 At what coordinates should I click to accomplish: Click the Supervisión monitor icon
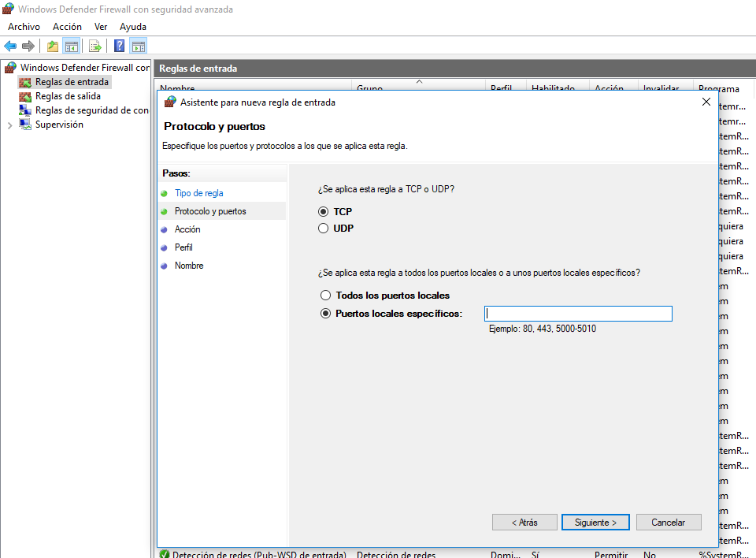(x=25, y=125)
